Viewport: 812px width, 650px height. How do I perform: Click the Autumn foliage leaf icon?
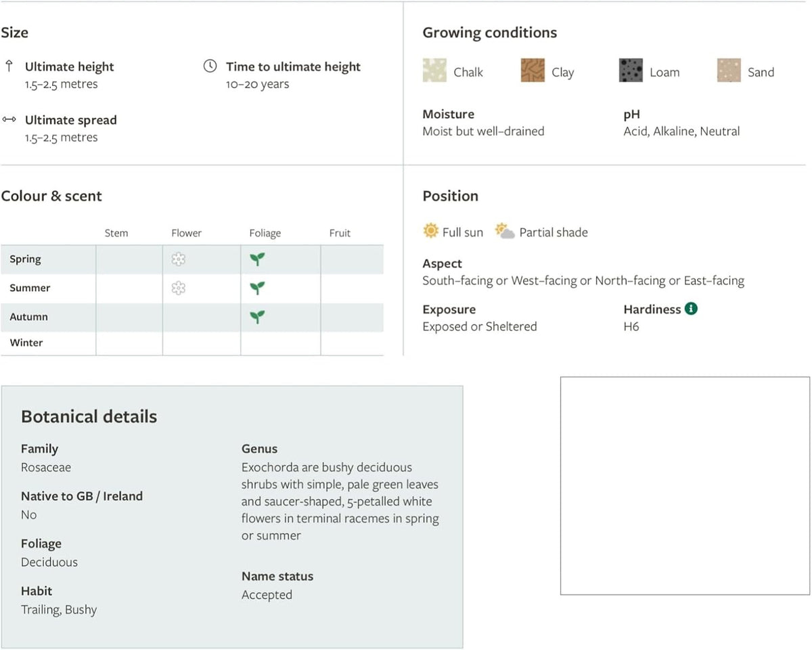pyautogui.click(x=257, y=317)
